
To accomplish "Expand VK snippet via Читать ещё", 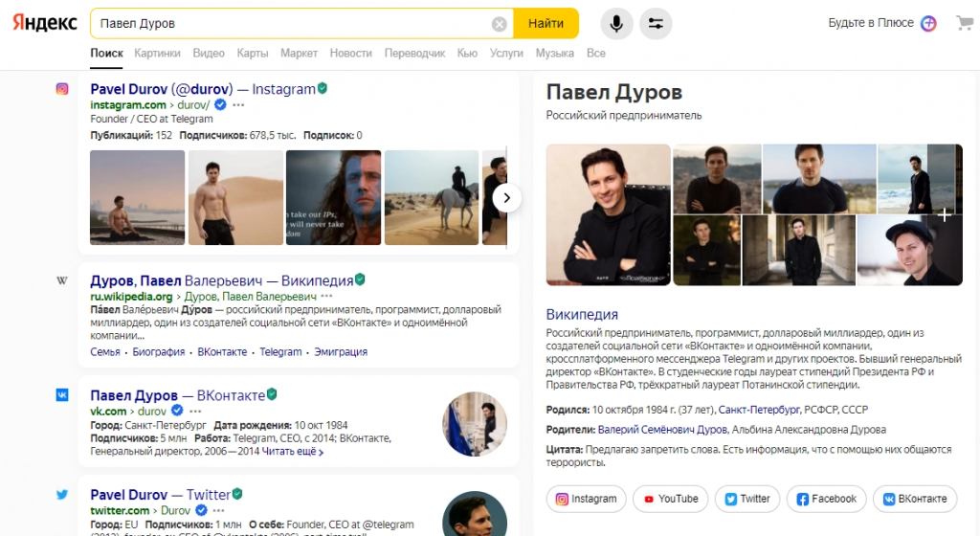I will pos(293,451).
